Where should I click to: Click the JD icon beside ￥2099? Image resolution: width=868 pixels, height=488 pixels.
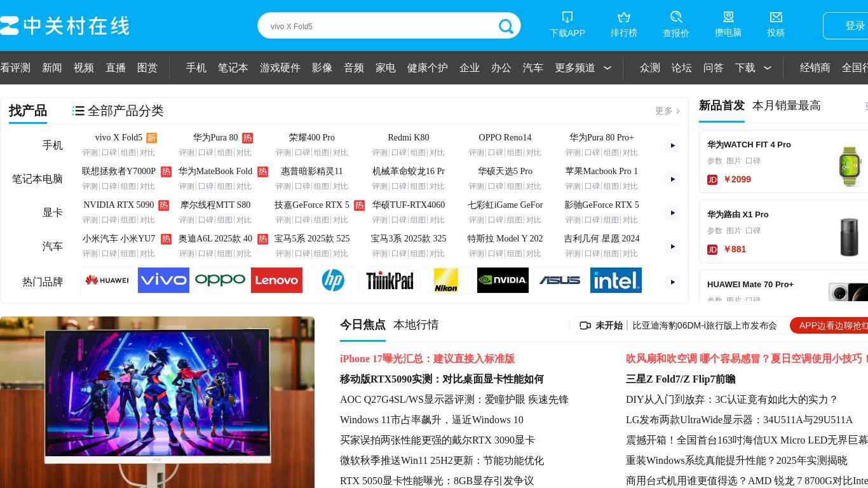(x=712, y=180)
